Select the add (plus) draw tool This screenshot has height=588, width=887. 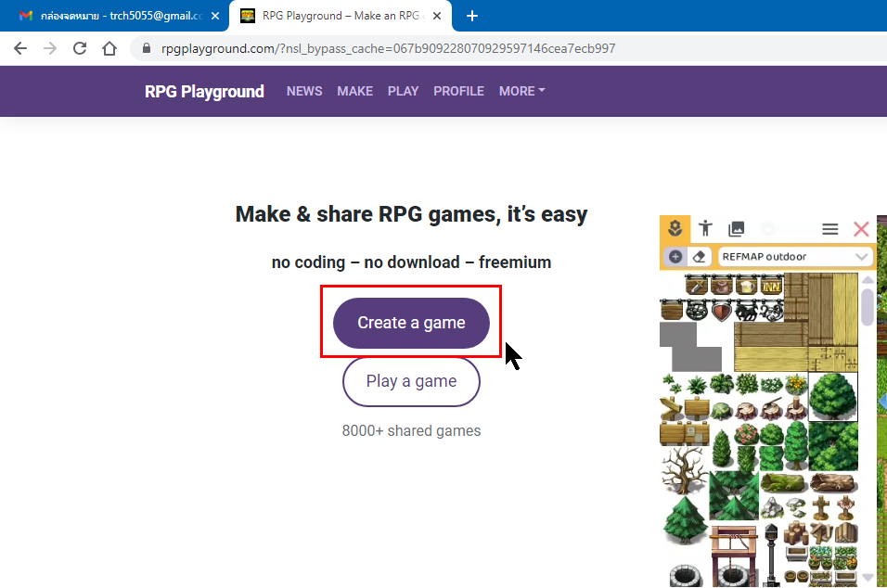tap(675, 257)
